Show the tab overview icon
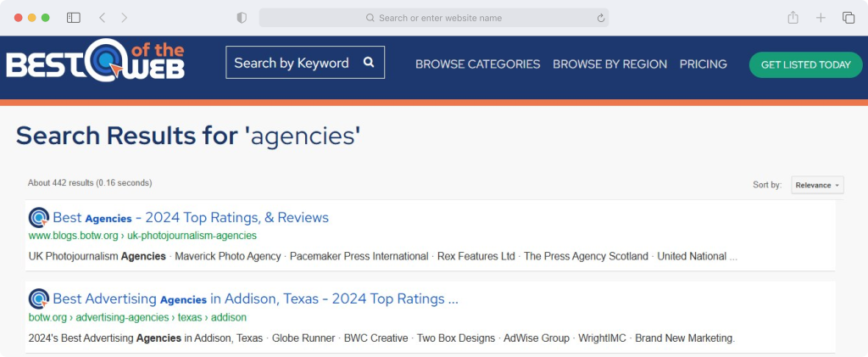The image size is (868, 357). pos(848,18)
